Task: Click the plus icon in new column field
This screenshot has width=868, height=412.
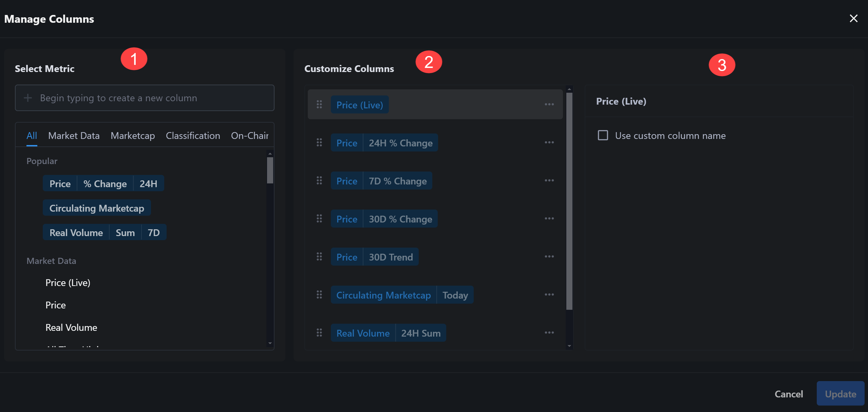Action: coord(28,98)
